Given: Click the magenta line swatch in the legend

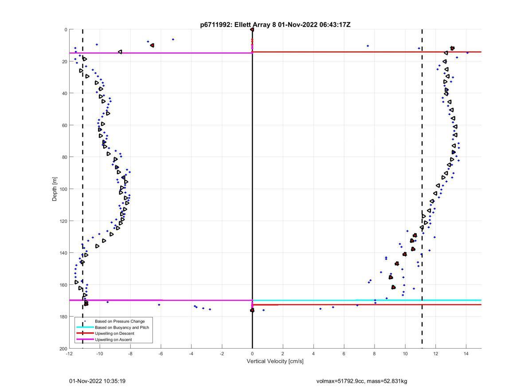Looking at the screenshot, I should click(85, 340).
